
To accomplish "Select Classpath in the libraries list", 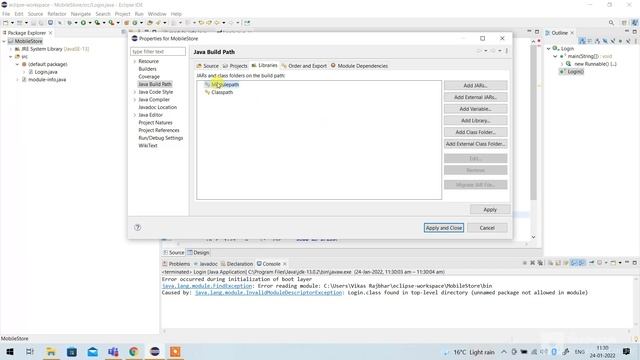I will click(222, 92).
